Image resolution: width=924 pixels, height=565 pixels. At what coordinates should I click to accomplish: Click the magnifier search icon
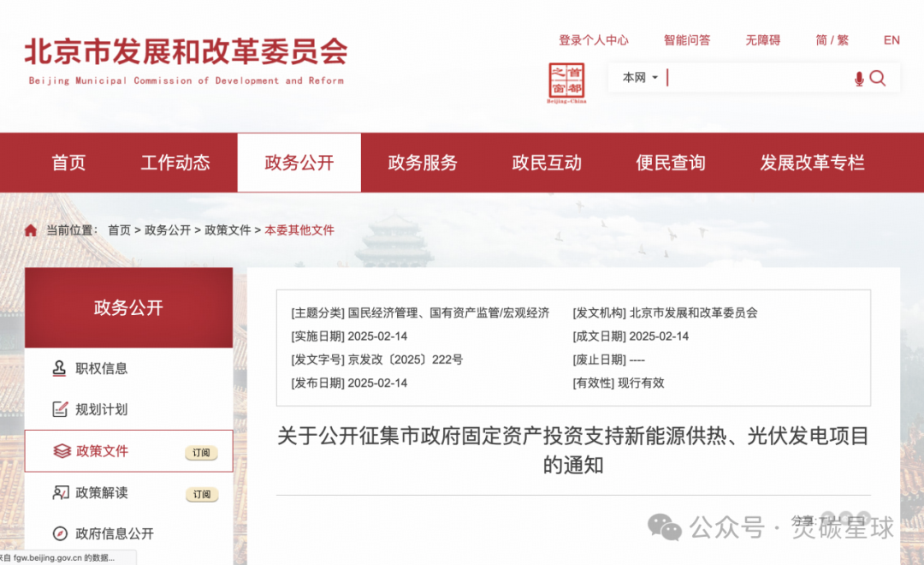click(x=878, y=79)
